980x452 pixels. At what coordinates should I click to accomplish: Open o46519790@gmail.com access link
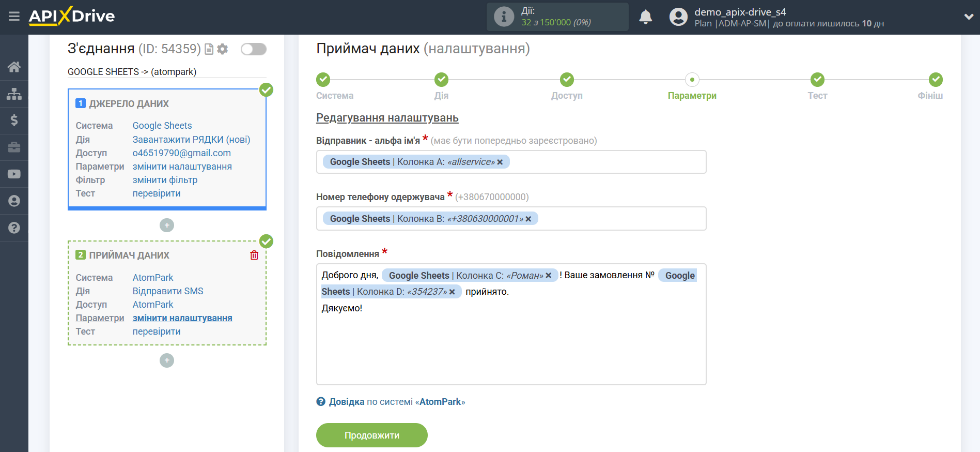[x=182, y=153]
